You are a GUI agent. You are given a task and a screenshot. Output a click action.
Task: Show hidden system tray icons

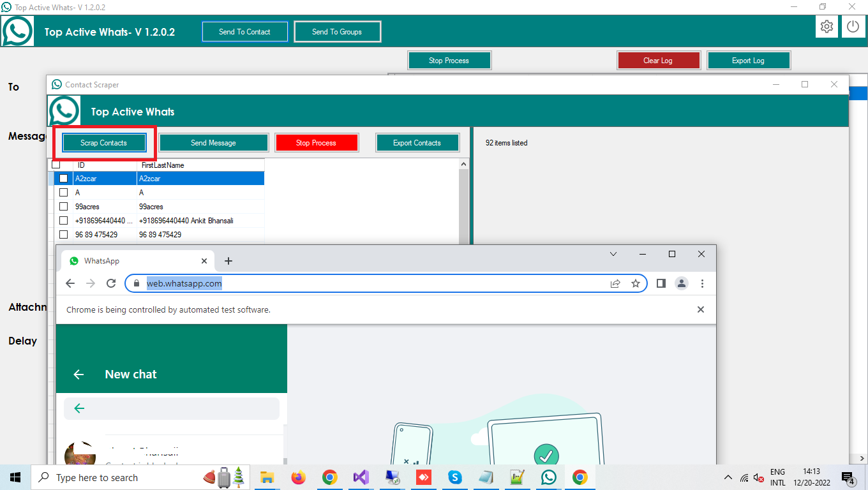click(728, 477)
